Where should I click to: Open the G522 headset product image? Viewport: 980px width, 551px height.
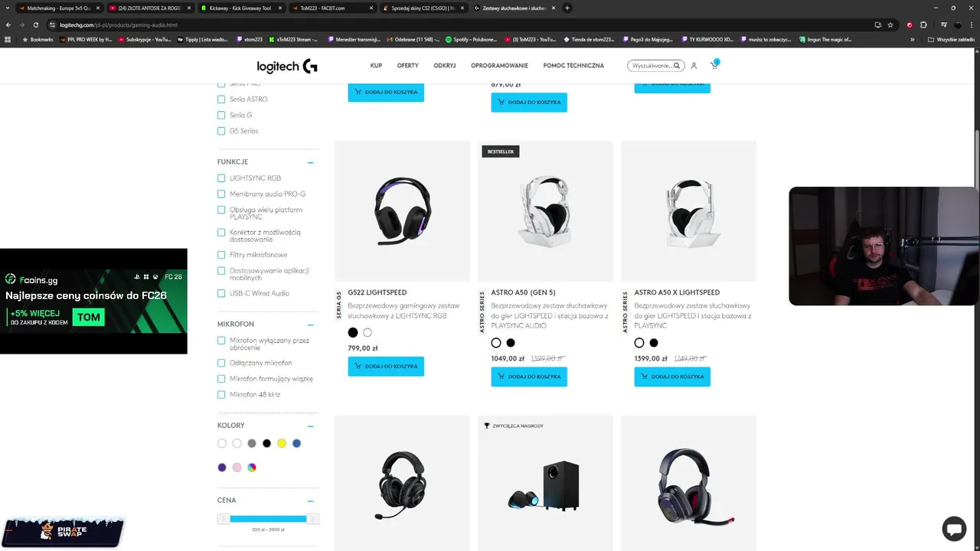point(402,210)
